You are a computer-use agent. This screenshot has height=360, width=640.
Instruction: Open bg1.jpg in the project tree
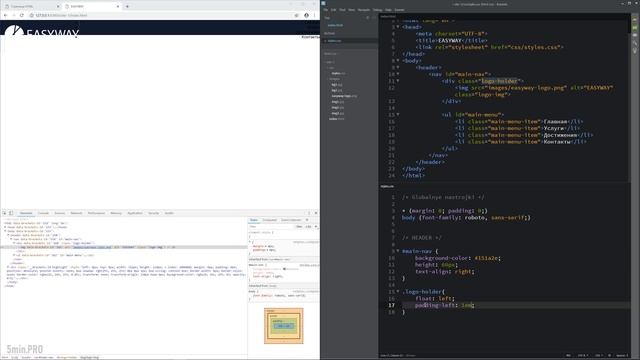click(337, 84)
